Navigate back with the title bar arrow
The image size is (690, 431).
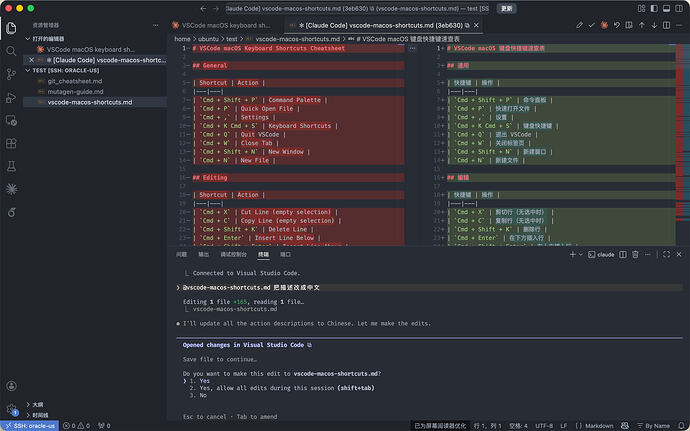pos(203,8)
